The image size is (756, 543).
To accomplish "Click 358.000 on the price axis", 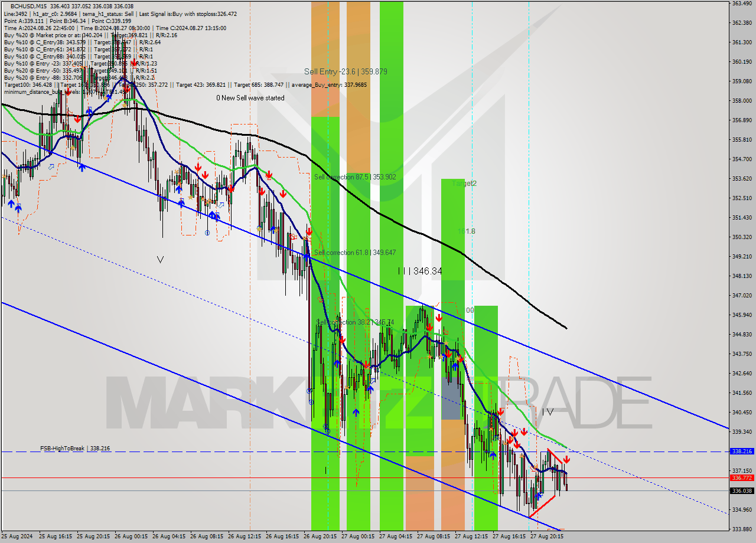I will 742,101.
